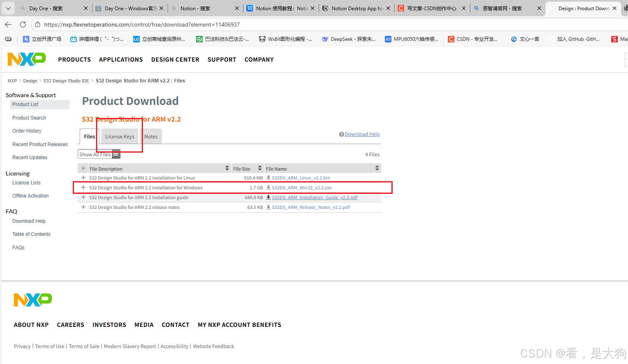Click the site info icon in the address bar
This screenshot has width=628, height=364.
pyautogui.click(x=38, y=24)
